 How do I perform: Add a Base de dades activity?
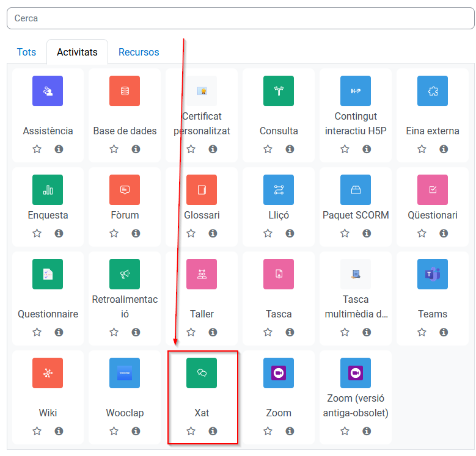[125, 91]
